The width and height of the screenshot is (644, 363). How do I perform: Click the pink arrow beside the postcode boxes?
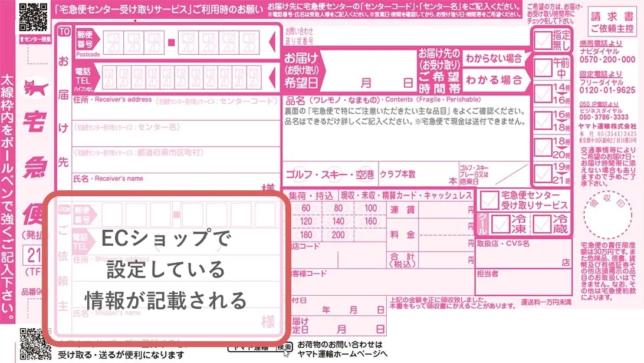point(272,42)
